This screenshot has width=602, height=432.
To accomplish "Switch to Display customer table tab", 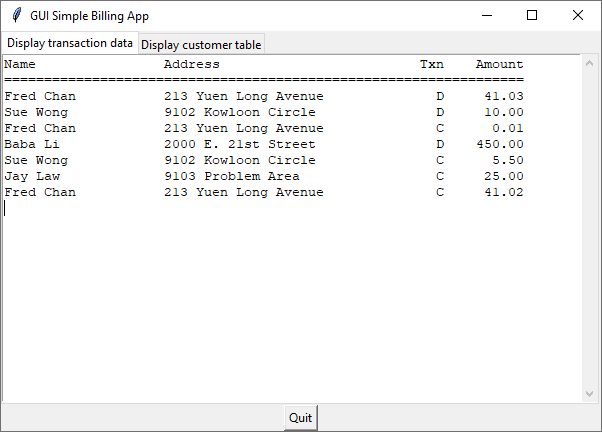I will (201, 45).
